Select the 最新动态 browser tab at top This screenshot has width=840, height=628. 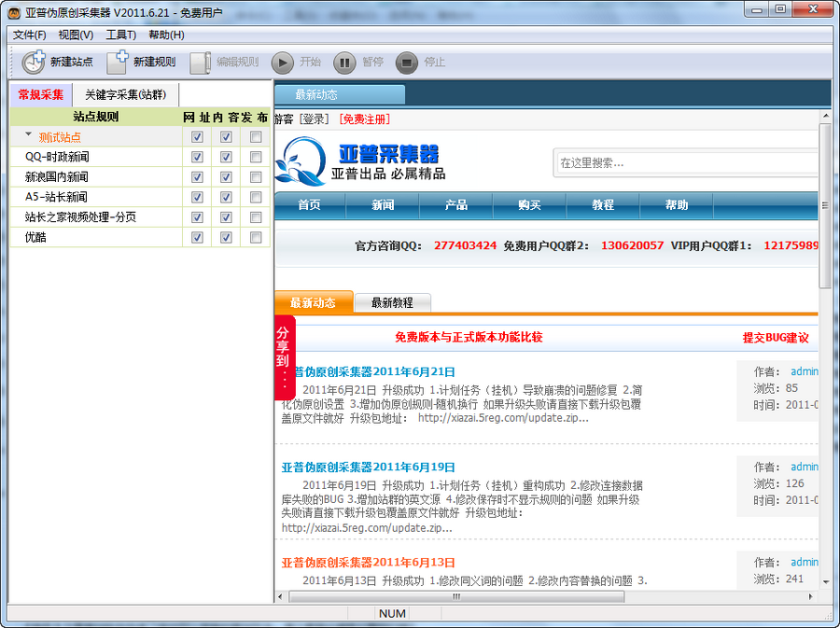point(340,95)
